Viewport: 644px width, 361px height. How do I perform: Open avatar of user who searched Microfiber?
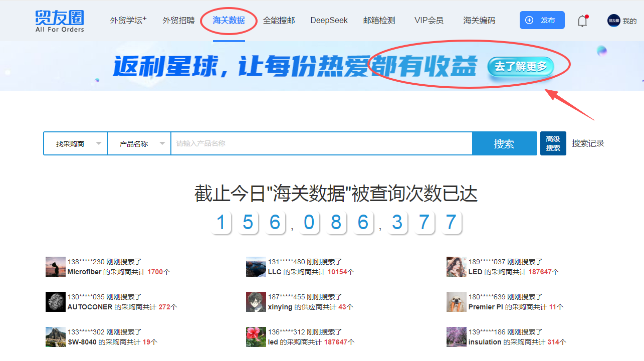[x=55, y=267]
